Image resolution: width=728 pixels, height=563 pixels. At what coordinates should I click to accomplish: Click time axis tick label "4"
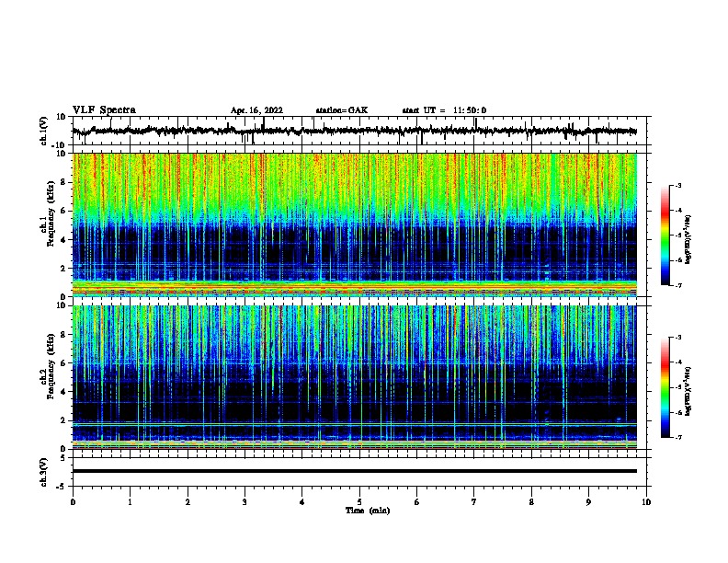pos(302,502)
